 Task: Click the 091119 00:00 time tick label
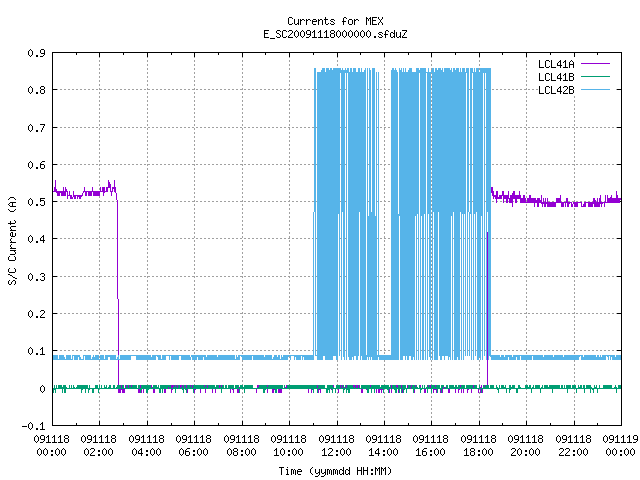click(x=620, y=446)
